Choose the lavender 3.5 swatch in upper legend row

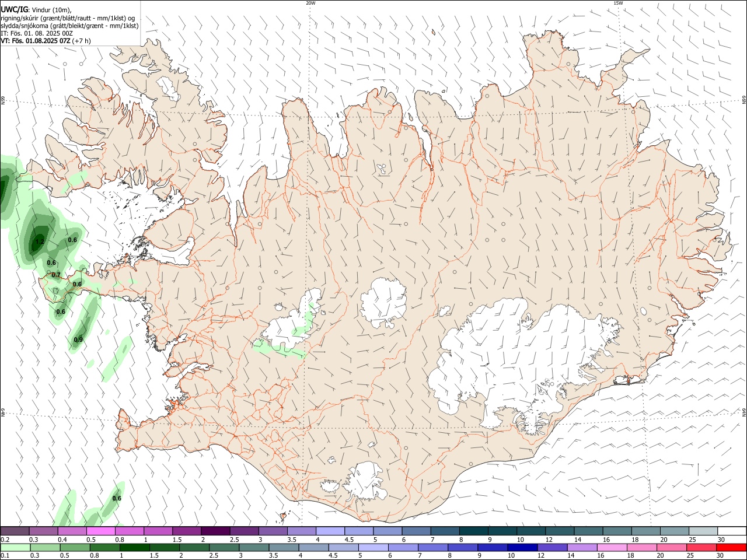[302, 531]
